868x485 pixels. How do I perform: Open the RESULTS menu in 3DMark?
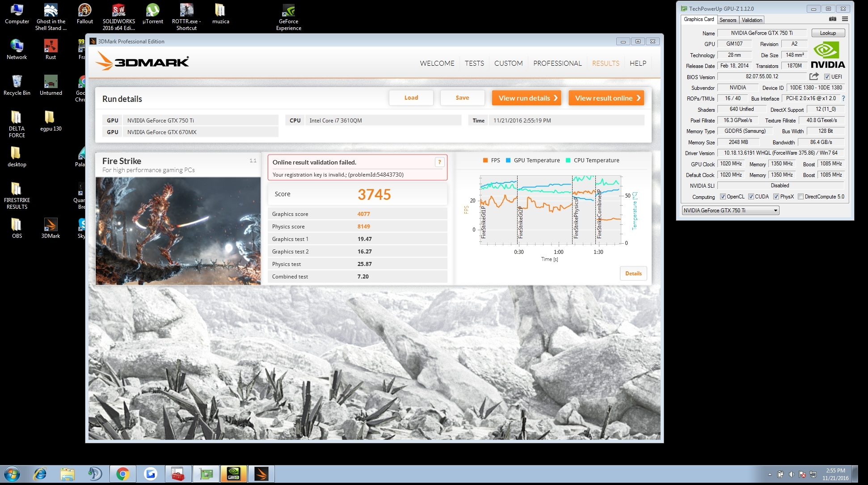click(606, 63)
